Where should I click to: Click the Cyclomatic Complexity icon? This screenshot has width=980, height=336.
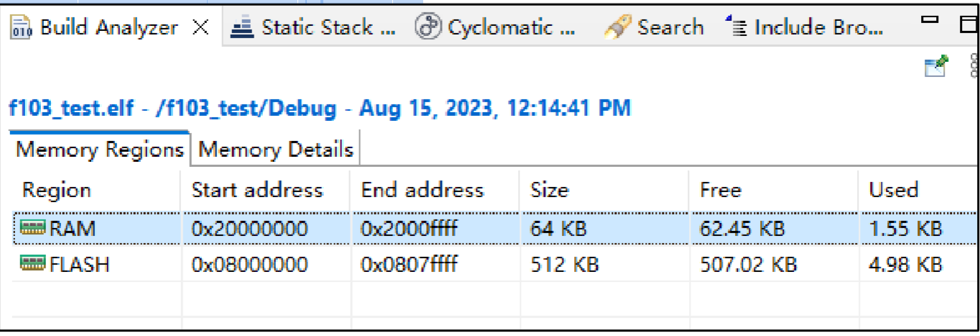[428, 28]
